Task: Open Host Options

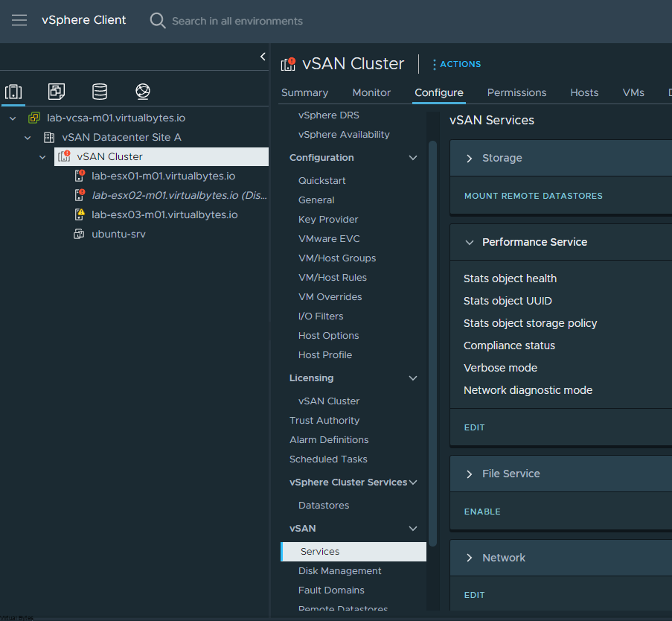Action: pyautogui.click(x=329, y=335)
